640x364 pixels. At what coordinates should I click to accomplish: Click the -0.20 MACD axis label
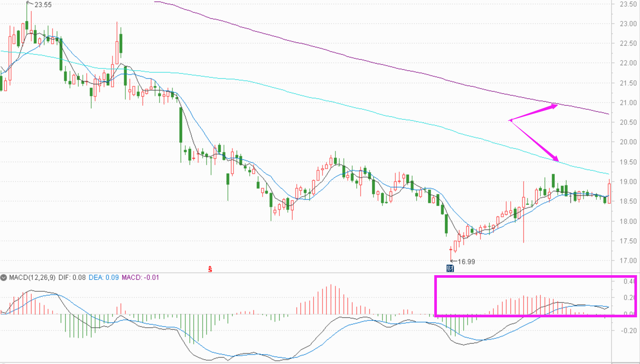click(x=629, y=330)
